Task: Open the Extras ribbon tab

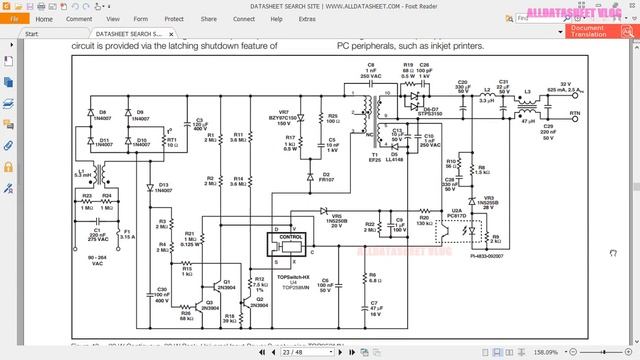Action: coord(307,19)
